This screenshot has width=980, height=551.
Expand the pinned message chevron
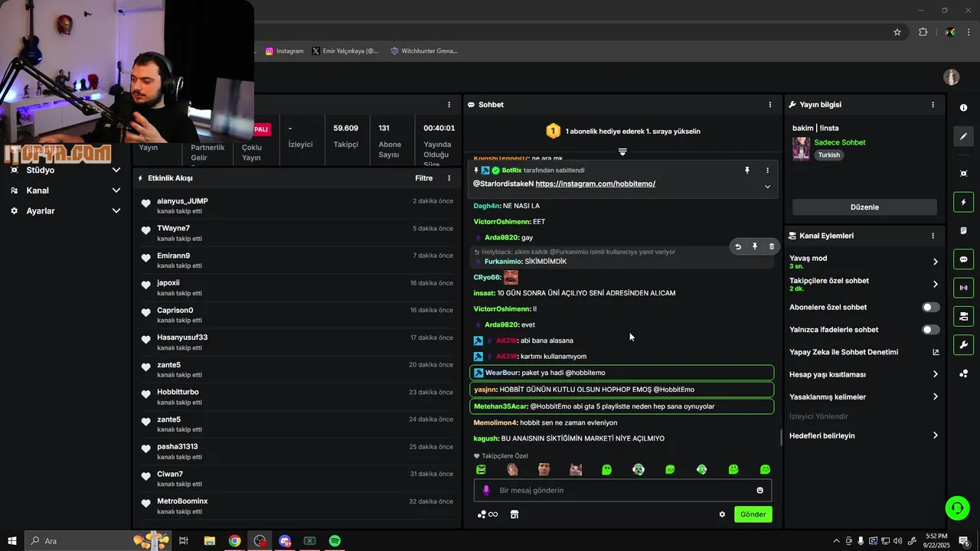click(767, 187)
